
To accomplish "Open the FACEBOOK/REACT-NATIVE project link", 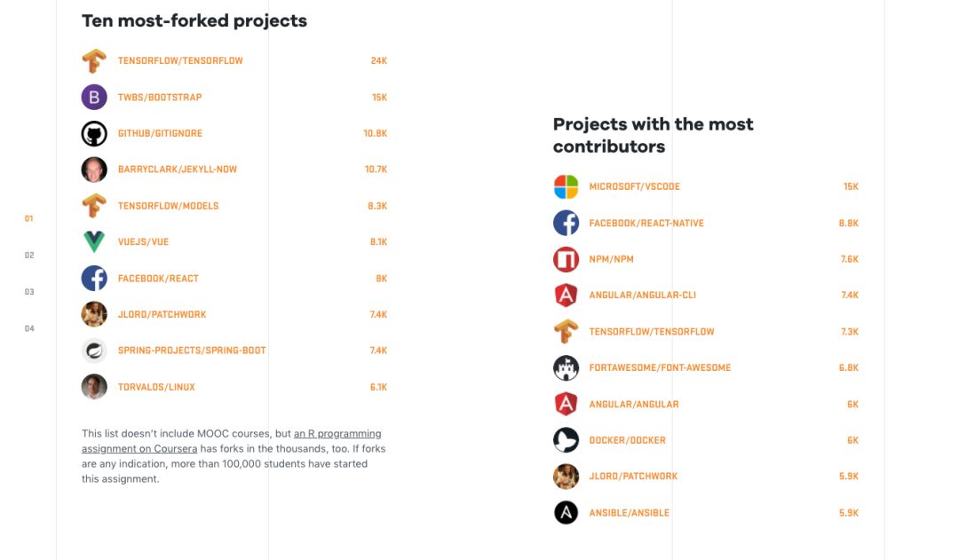I will 646,224.
